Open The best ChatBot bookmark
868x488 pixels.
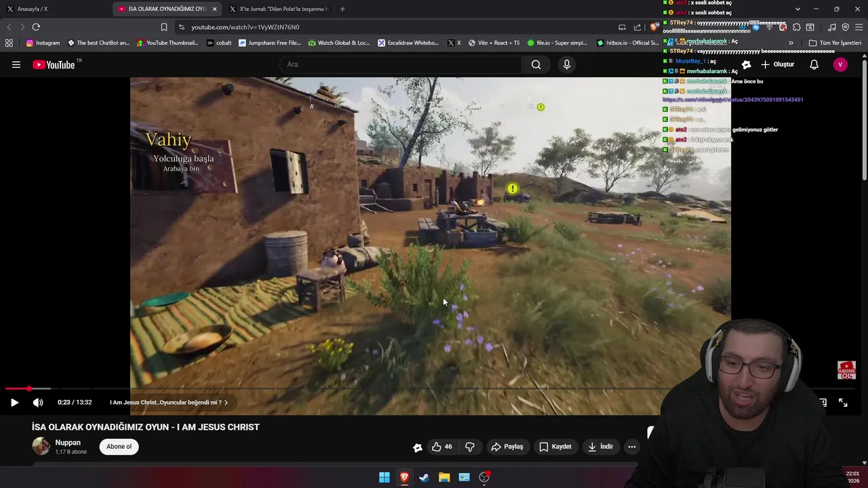98,43
